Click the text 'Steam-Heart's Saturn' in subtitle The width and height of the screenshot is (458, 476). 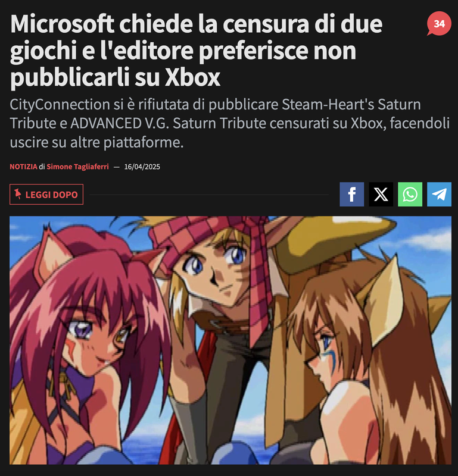(351, 105)
